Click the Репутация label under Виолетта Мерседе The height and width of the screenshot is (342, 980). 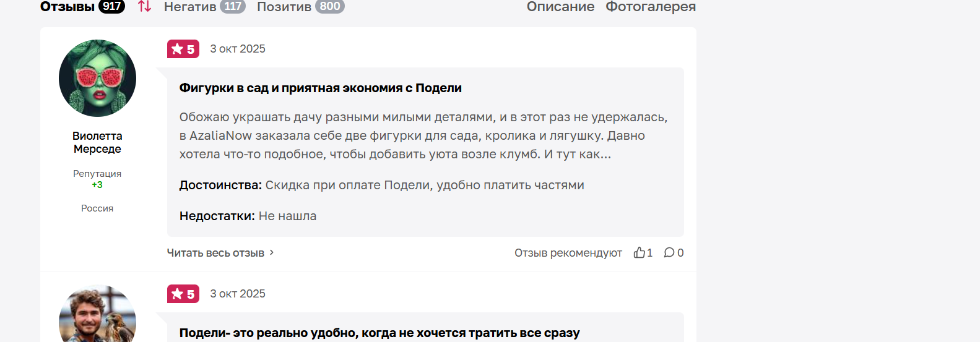[x=97, y=174]
